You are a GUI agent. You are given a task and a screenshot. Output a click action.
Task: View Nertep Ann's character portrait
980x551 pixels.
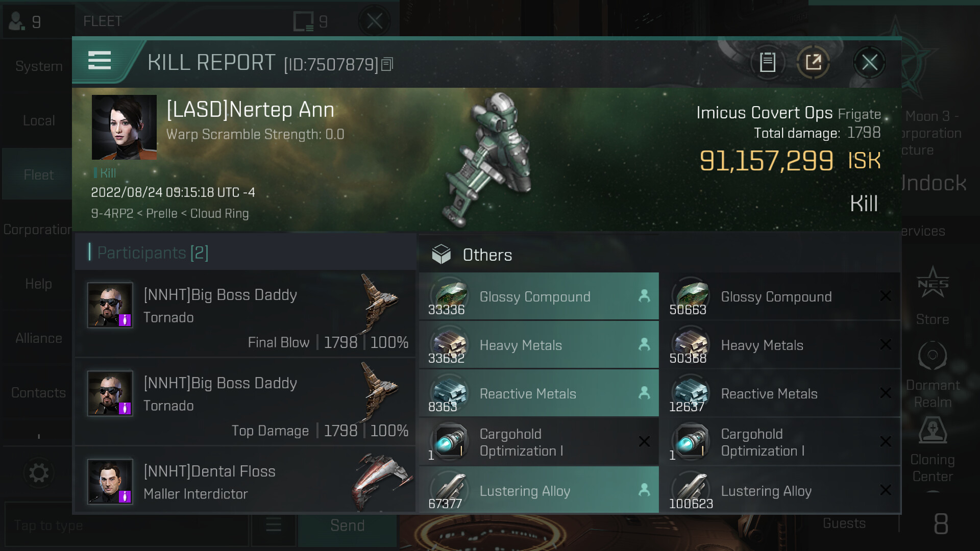124,128
